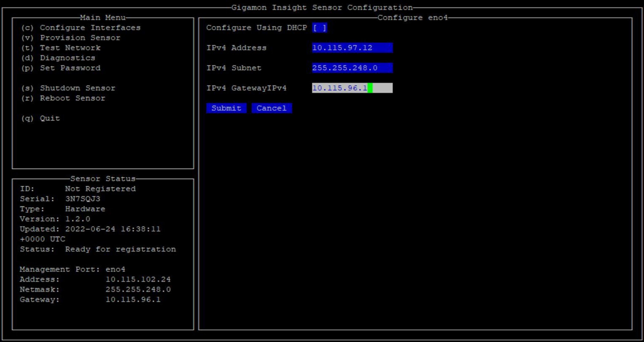The width and height of the screenshot is (644, 342).
Task: Open Diagnostics in the Main Menu
Action: point(58,58)
